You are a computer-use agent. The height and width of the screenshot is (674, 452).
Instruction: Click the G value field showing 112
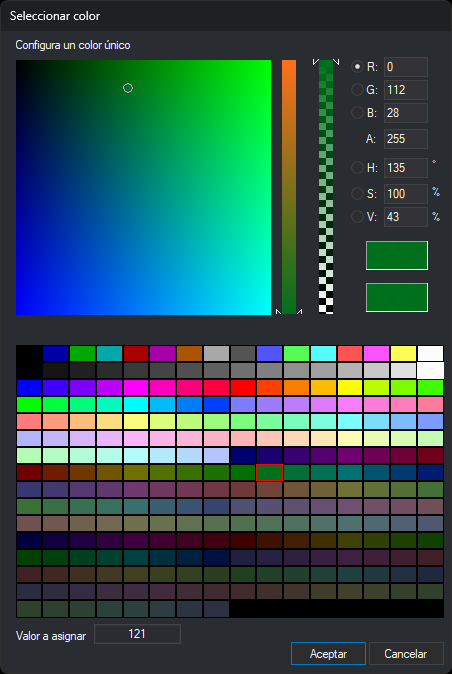tap(406, 90)
